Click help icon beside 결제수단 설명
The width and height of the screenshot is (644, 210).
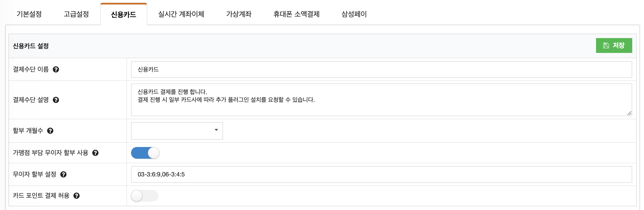coord(56,100)
